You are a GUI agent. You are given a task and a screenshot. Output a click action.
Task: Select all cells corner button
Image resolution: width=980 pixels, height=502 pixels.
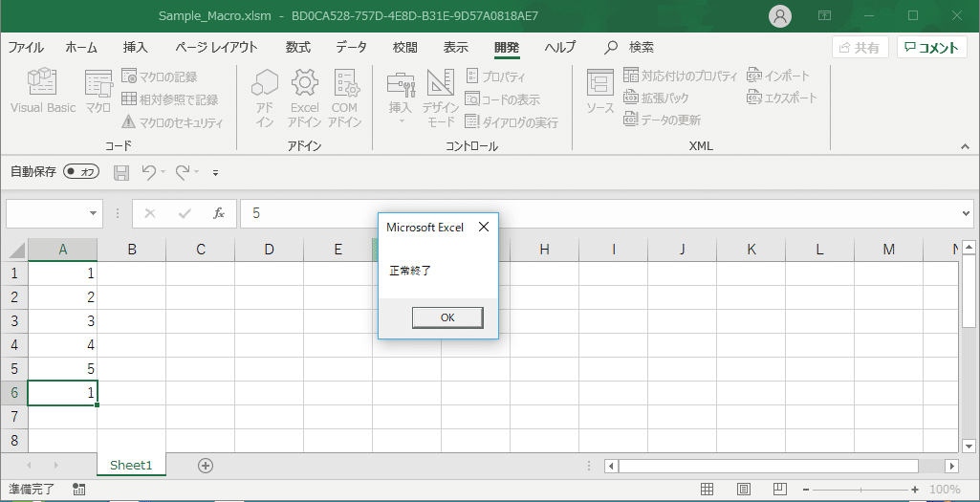pos(14,250)
